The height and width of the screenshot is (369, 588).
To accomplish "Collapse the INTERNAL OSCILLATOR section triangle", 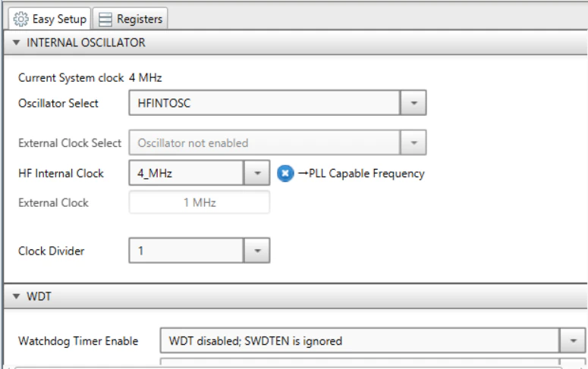I will tap(16, 42).
